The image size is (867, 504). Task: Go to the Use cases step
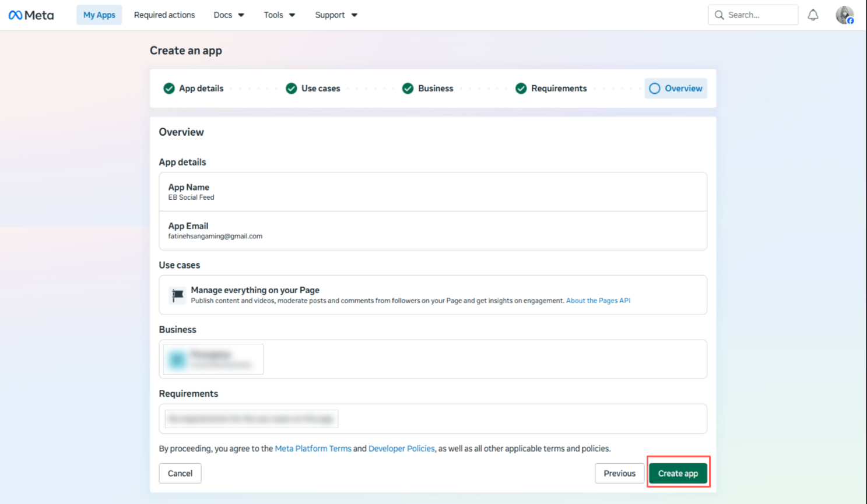pos(313,89)
